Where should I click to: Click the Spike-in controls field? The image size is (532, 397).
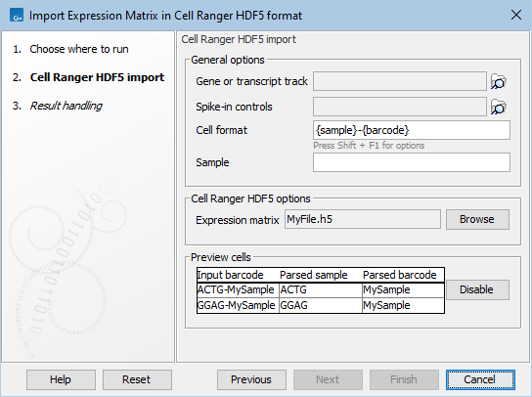[x=400, y=107]
